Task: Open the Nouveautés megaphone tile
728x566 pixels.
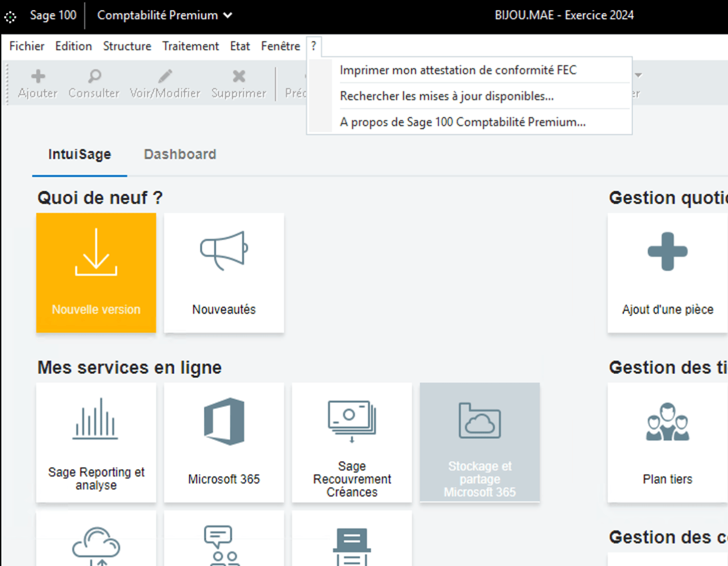Action: click(x=224, y=273)
